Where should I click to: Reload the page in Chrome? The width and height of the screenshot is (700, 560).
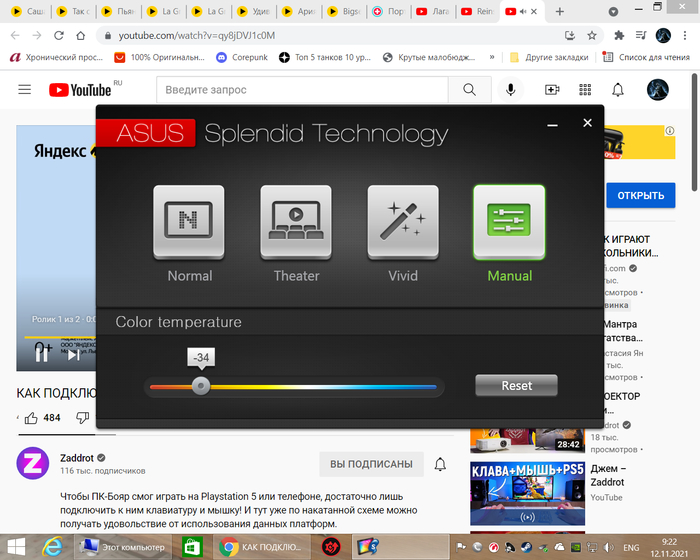click(58, 35)
